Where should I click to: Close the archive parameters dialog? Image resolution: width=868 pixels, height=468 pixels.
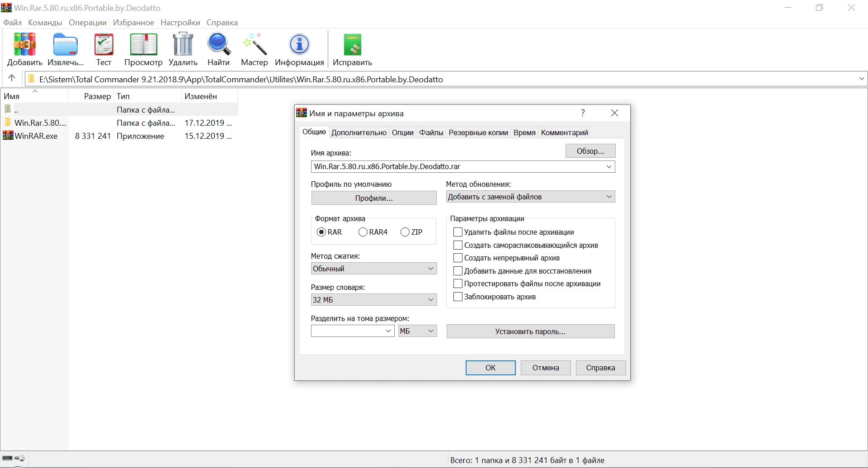(x=614, y=113)
